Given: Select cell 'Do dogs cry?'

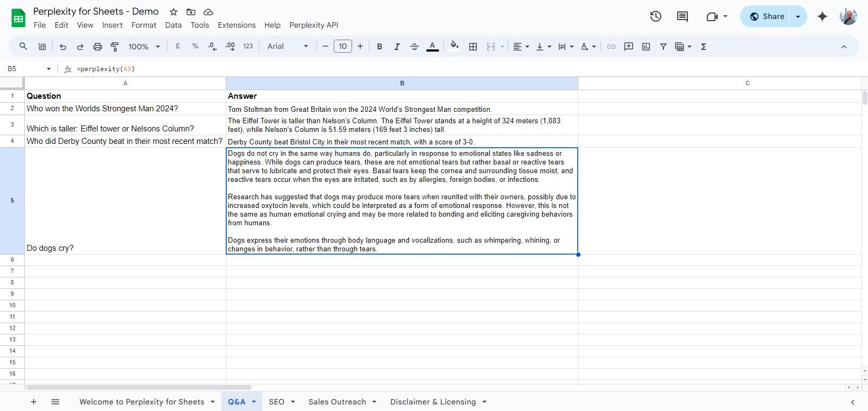Looking at the screenshot, I should [x=125, y=201].
